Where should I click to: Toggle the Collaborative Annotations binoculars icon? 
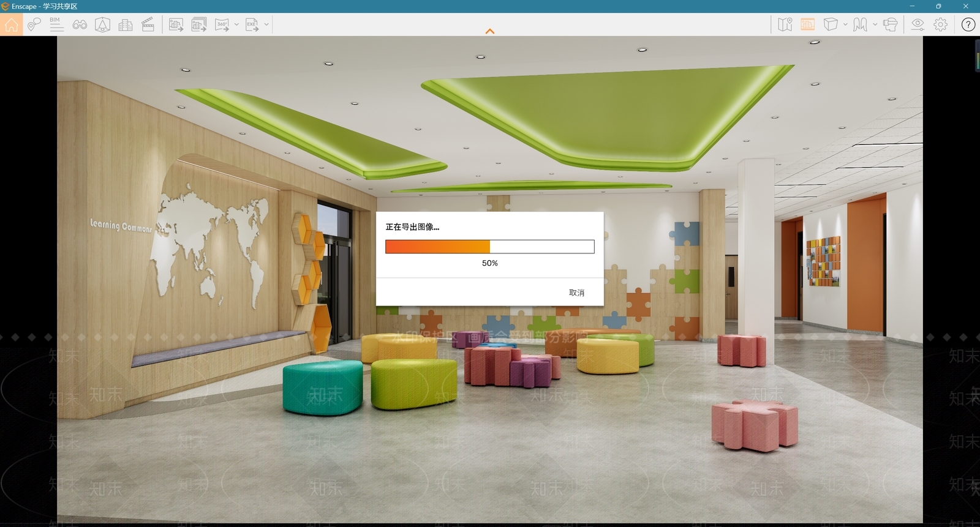coord(80,24)
